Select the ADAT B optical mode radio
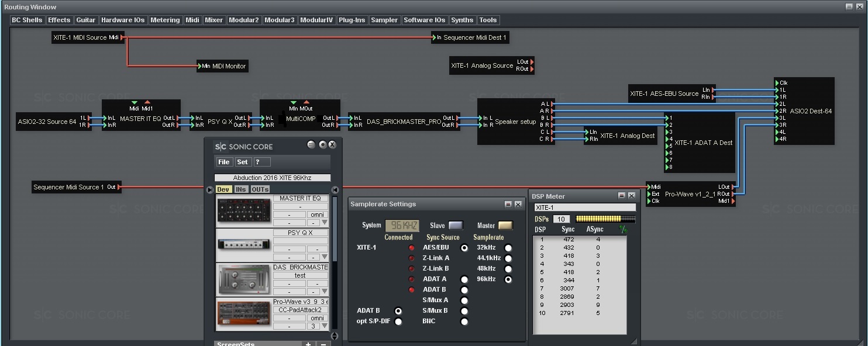The width and height of the screenshot is (868, 346). click(398, 311)
